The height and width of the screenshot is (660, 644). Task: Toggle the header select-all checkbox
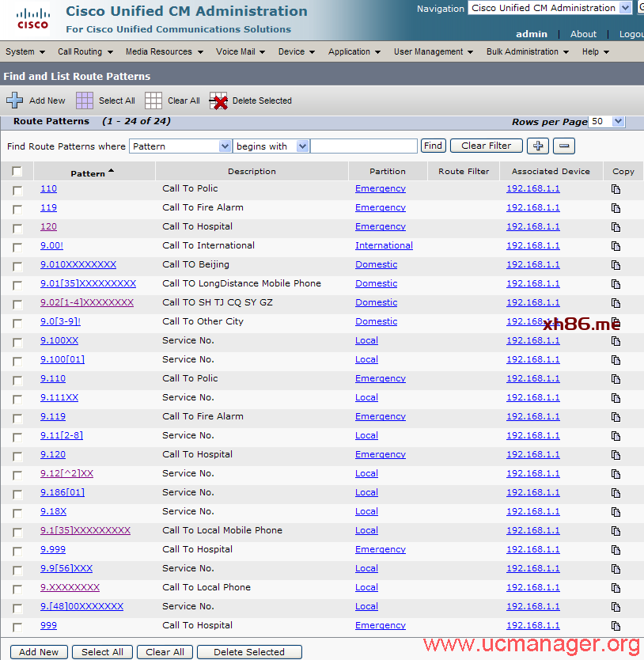pos(17,171)
